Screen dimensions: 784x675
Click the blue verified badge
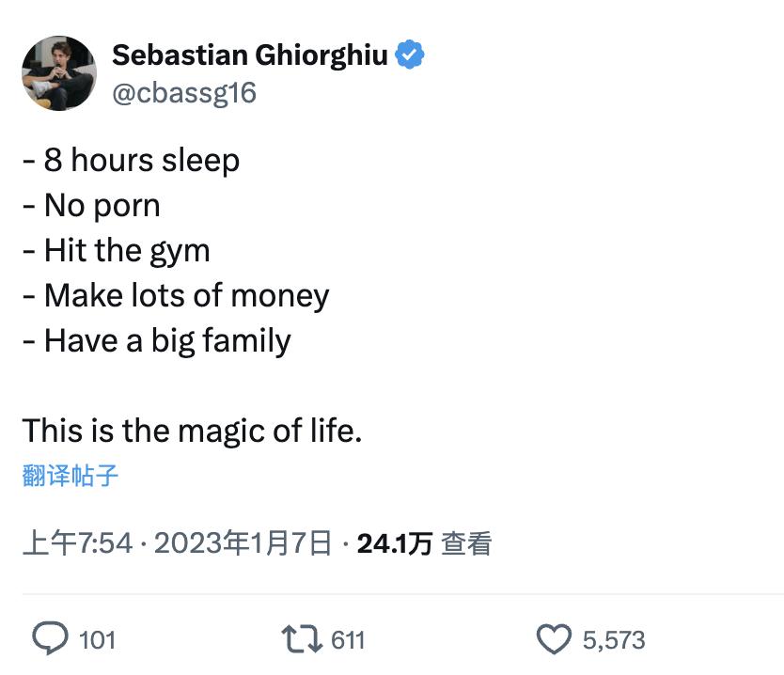pyautogui.click(x=409, y=55)
